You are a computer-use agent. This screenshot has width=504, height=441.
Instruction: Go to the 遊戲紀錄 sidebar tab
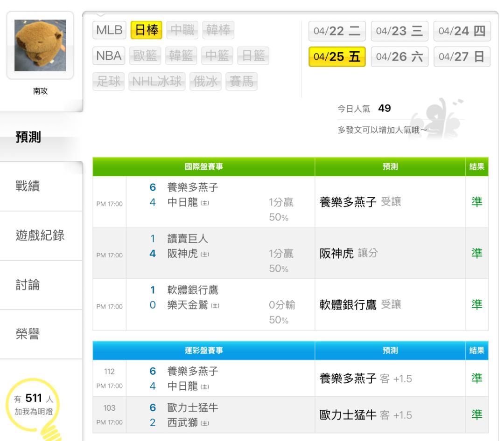pyautogui.click(x=41, y=236)
